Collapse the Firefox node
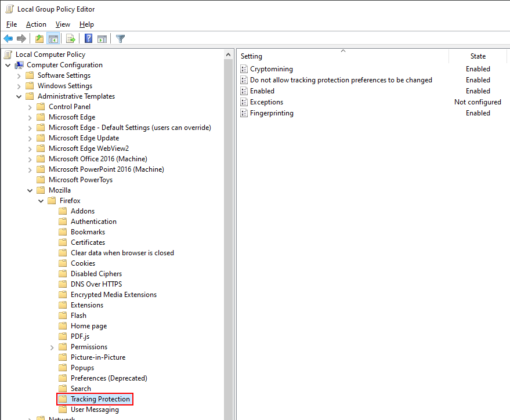 click(41, 201)
